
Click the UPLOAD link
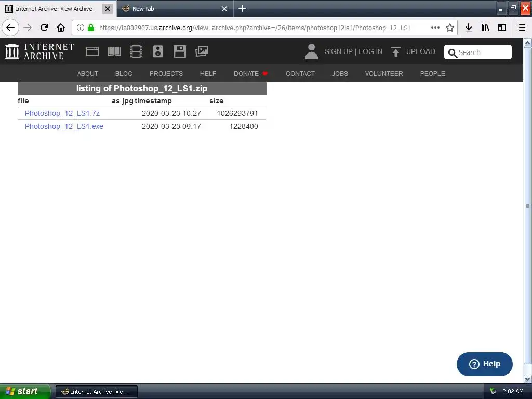click(421, 51)
